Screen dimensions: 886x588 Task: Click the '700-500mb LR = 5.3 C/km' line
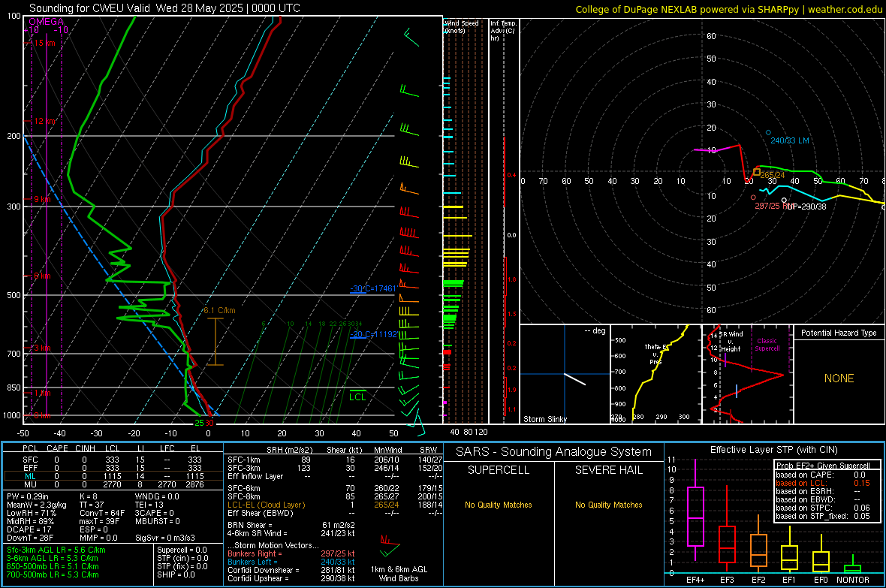[53, 574]
